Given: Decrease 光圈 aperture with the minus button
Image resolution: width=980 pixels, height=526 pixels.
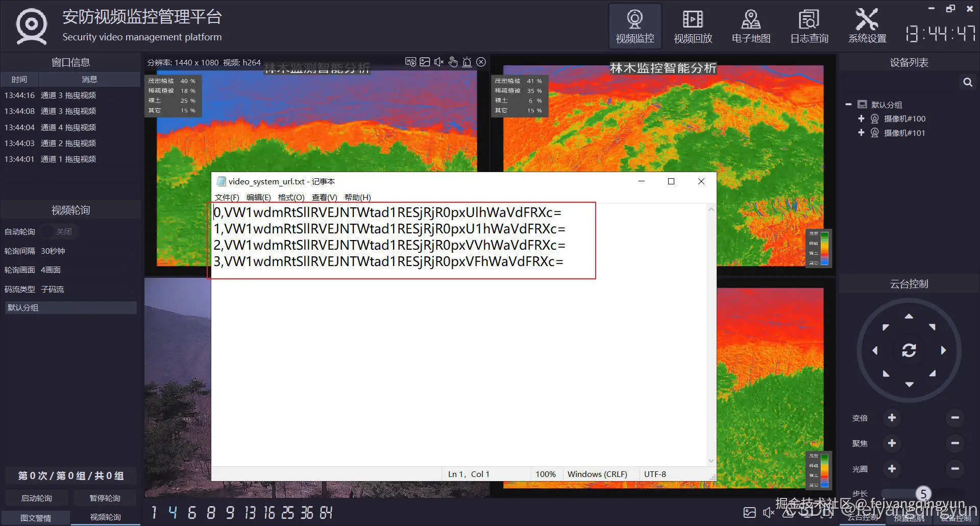Looking at the screenshot, I should point(955,469).
